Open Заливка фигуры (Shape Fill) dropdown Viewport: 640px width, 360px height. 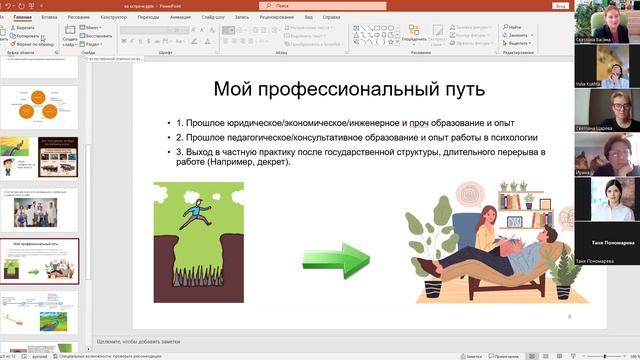tap(471, 27)
